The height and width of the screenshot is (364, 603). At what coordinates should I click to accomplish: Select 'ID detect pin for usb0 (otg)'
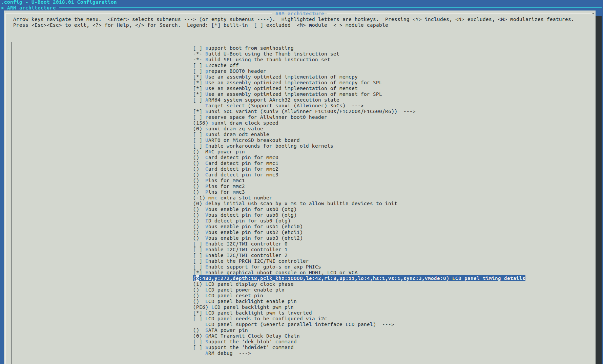click(x=242, y=221)
